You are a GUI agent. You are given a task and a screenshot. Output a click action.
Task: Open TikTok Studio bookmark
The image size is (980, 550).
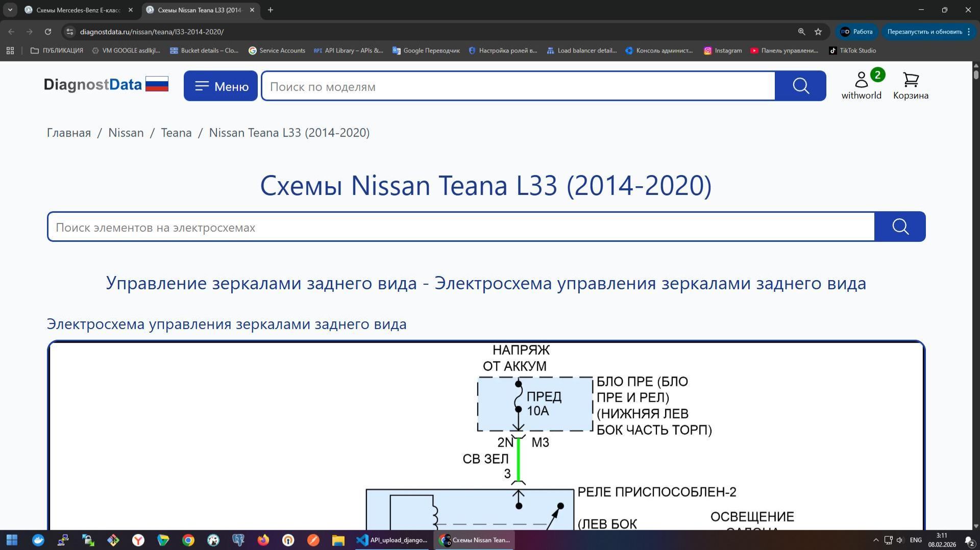pos(853,51)
